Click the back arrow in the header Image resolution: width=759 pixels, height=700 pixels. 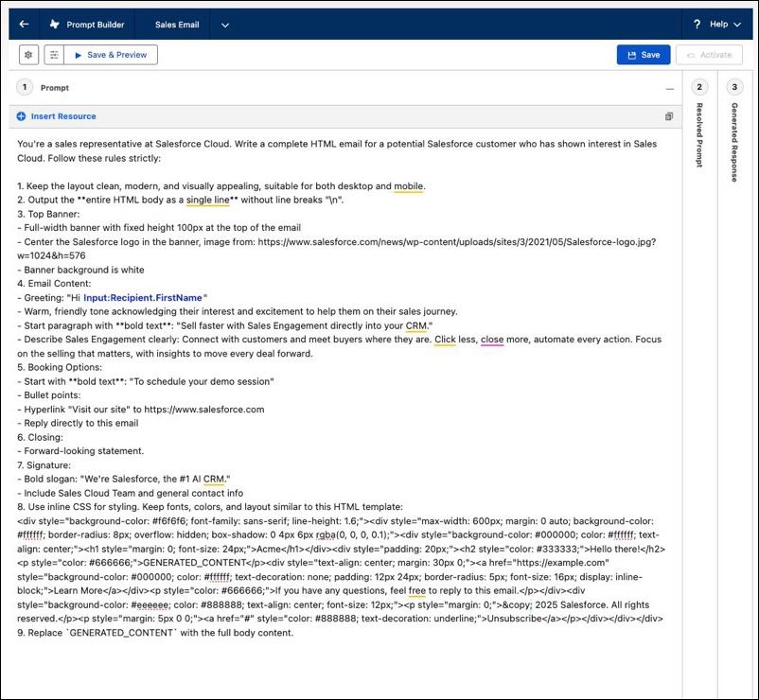point(24,25)
